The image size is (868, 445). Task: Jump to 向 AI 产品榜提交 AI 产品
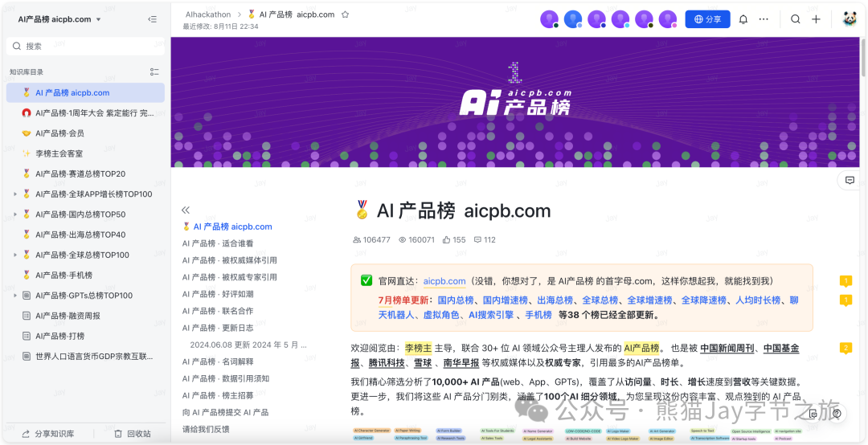click(x=225, y=412)
